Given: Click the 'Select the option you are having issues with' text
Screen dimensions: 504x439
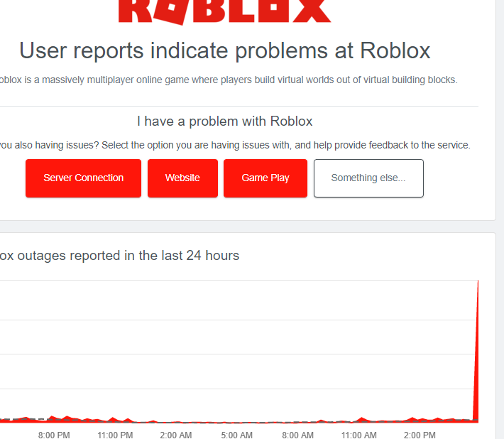Looking at the screenshot, I should click(197, 145).
